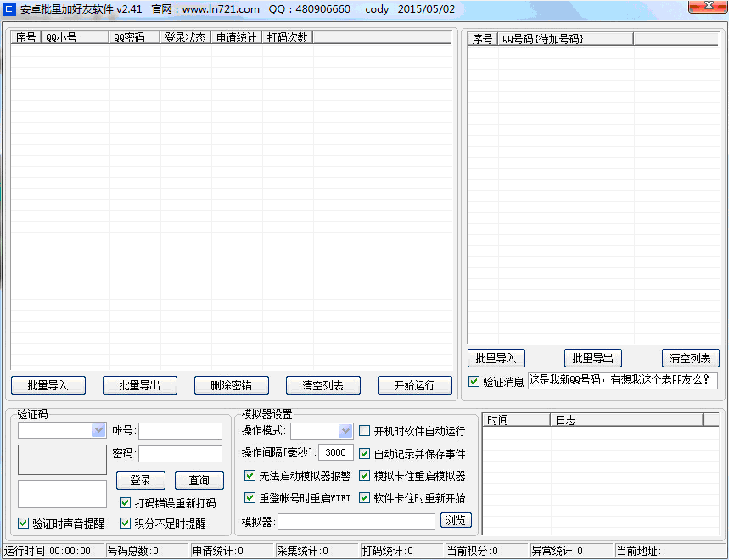This screenshot has height=560, width=729.
Task: Click the app icon in the title bar
Action: [x=8, y=8]
